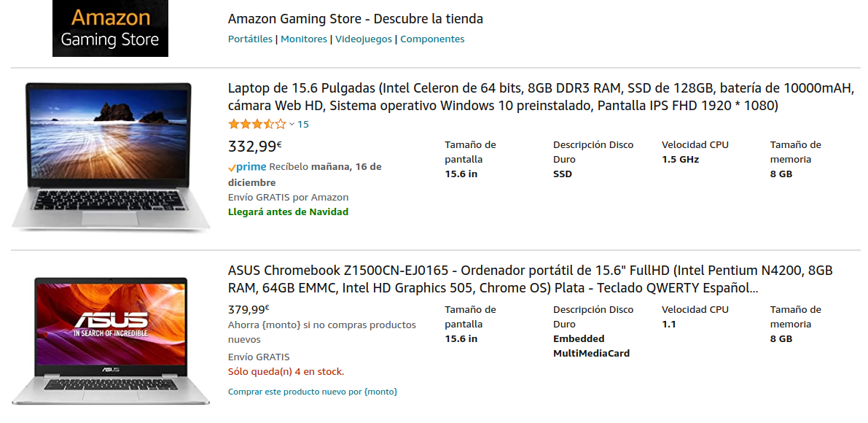
Task: Click the 332,99€ price
Action: [255, 147]
